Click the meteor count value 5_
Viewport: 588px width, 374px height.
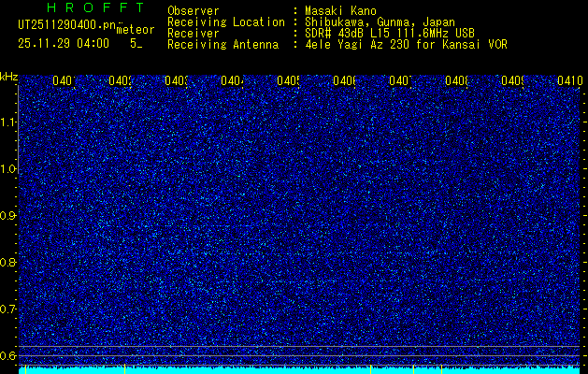(136, 44)
